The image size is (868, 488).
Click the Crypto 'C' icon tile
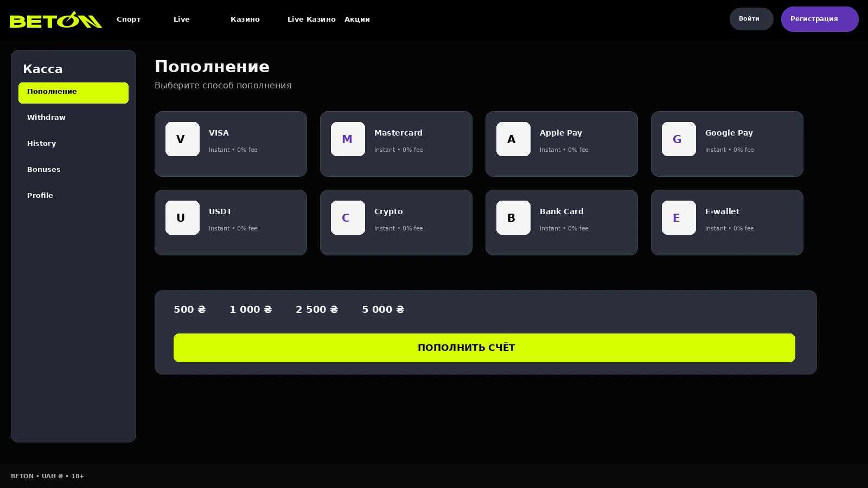[348, 217]
